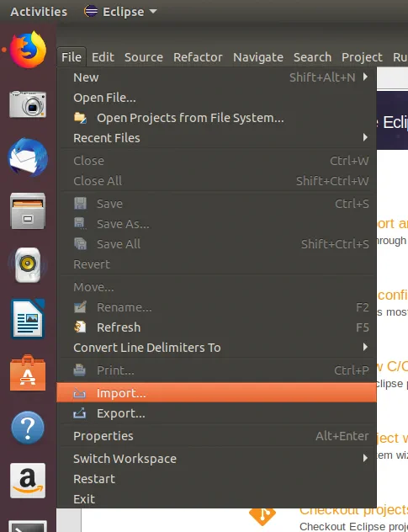408x532 pixels.
Task: Close the open File menu
Action: click(72, 57)
